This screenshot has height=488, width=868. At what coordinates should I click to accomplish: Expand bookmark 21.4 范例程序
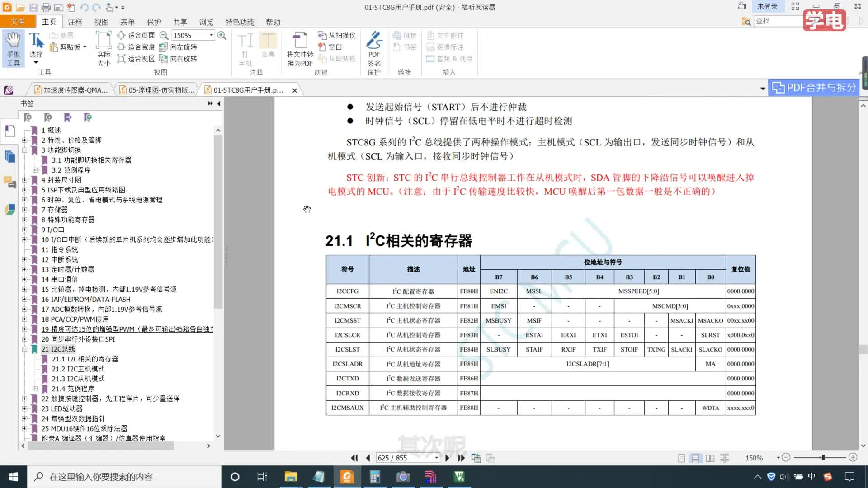point(35,389)
